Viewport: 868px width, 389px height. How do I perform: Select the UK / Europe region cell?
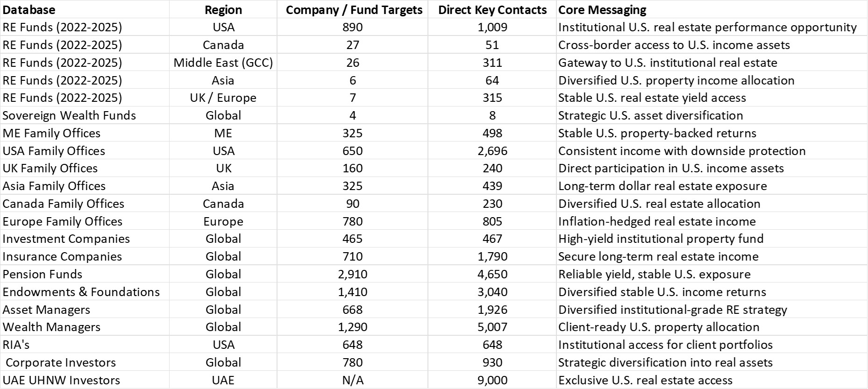tap(223, 98)
